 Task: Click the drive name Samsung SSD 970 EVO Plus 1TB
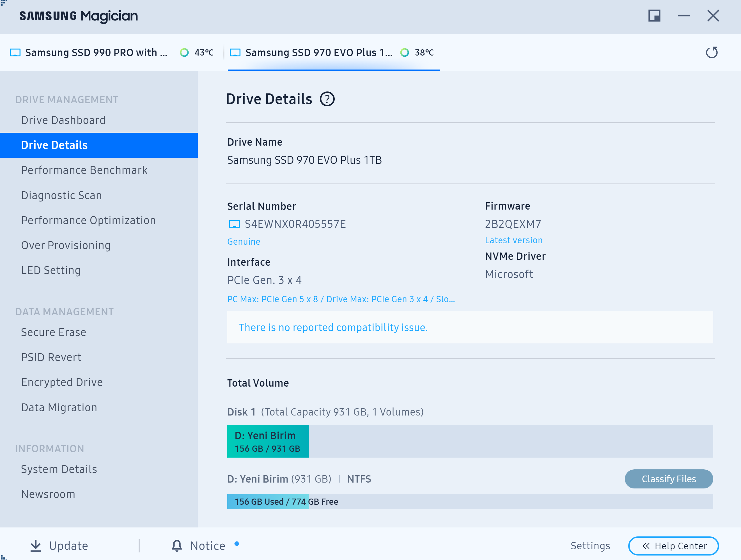point(304,160)
